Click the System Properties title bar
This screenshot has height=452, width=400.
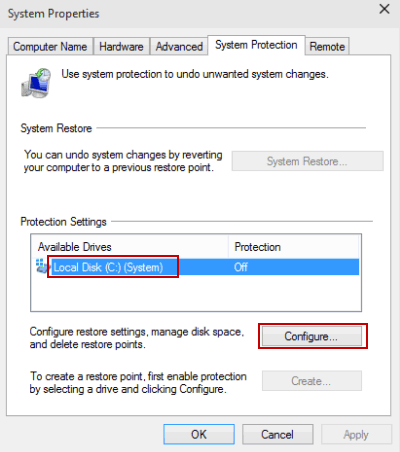tap(187, 14)
